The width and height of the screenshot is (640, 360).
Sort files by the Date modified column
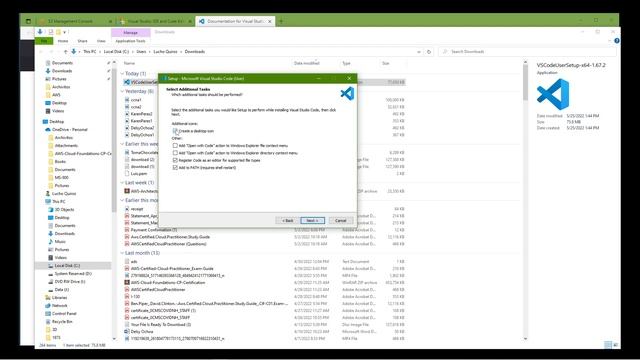(x=307, y=63)
